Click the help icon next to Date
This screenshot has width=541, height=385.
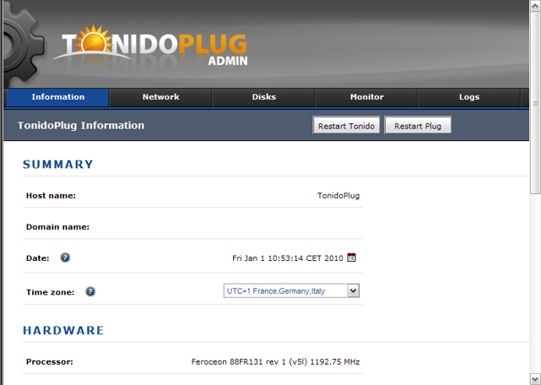(65, 257)
